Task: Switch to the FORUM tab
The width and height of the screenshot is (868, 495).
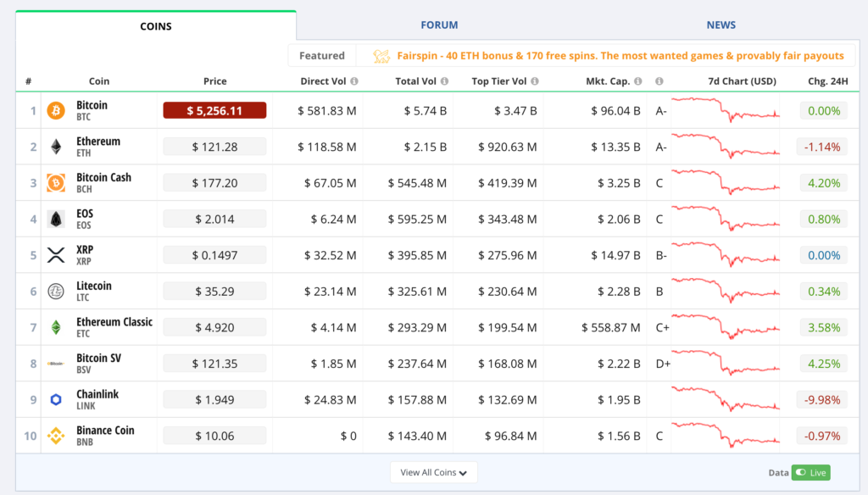Action: [439, 25]
